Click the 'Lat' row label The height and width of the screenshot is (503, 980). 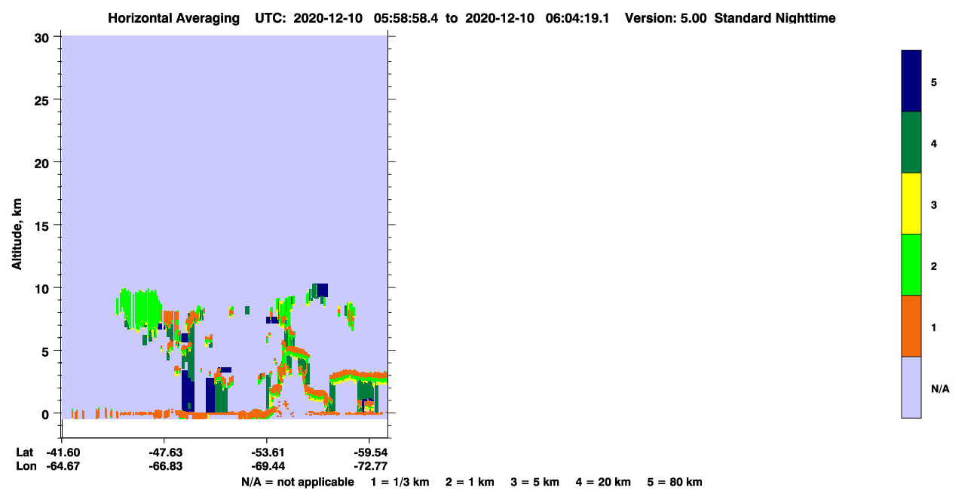tap(24, 452)
